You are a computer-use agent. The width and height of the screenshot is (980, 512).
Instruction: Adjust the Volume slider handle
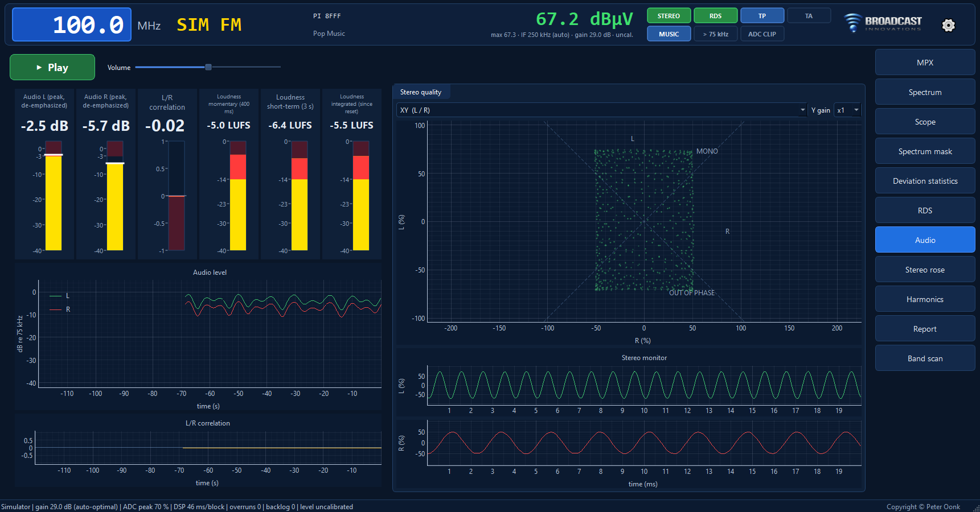tap(208, 67)
